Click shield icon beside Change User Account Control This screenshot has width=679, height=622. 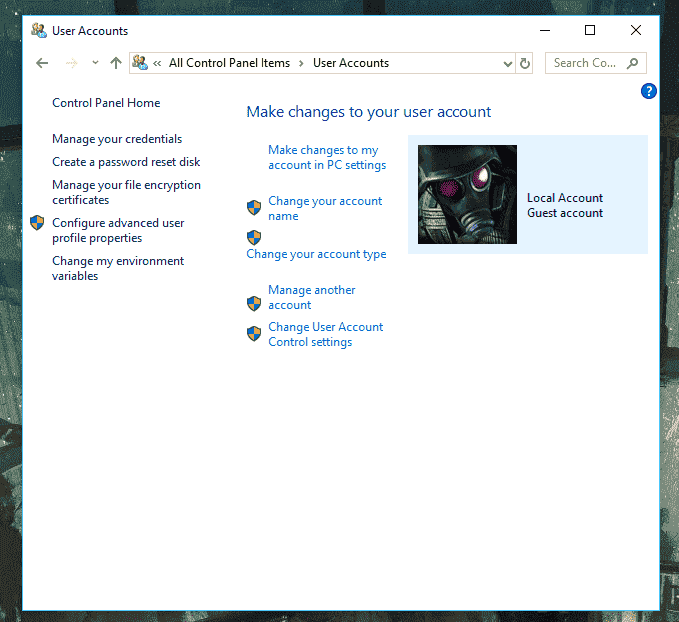click(254, 334)
